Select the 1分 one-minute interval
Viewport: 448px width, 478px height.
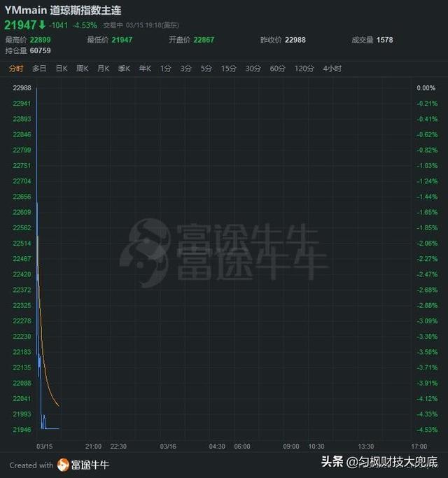165,69
